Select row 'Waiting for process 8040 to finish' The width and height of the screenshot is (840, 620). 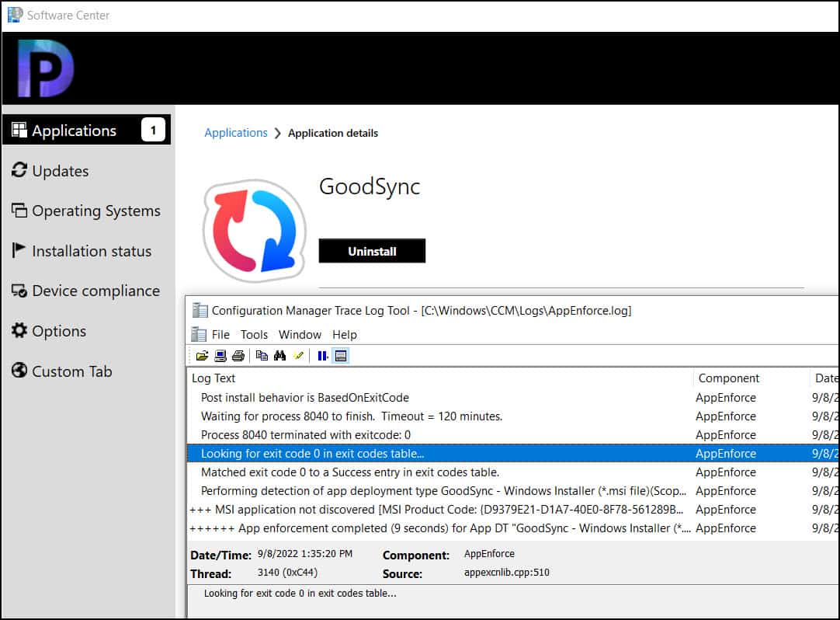coord(513,416)
